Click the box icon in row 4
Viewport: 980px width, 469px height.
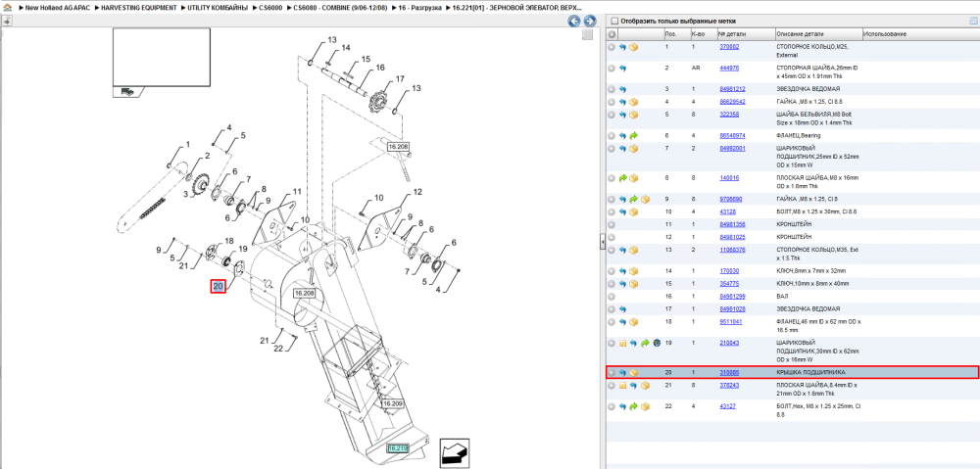click(633, 101)
